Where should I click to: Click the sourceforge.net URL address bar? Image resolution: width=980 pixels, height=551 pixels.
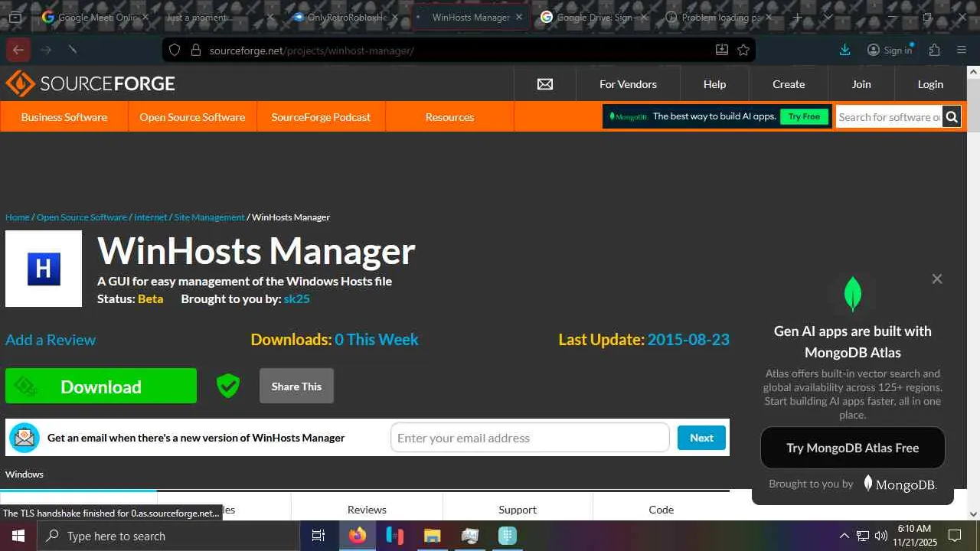coord(459,50)
